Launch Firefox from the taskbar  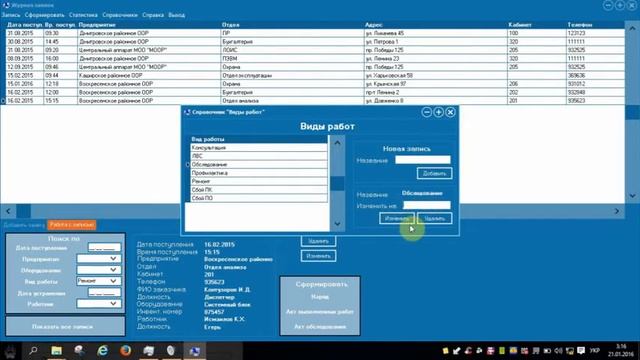[126, 351]
